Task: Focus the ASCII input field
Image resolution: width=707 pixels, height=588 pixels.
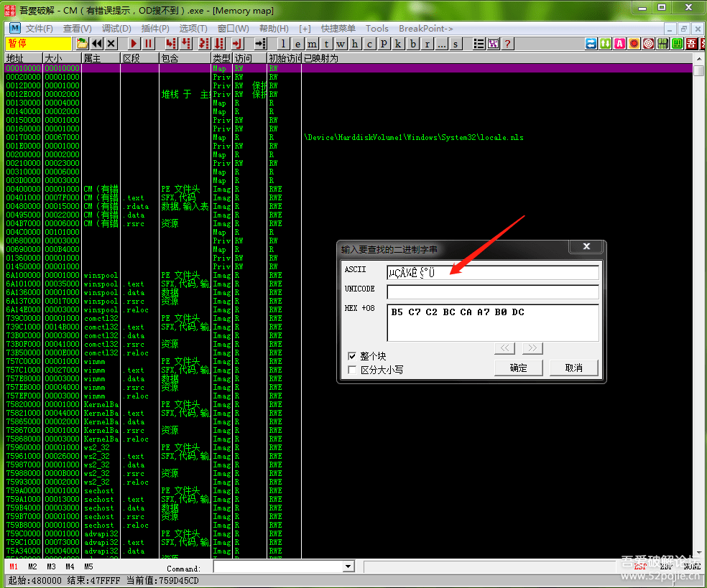Action: point(493,272)
